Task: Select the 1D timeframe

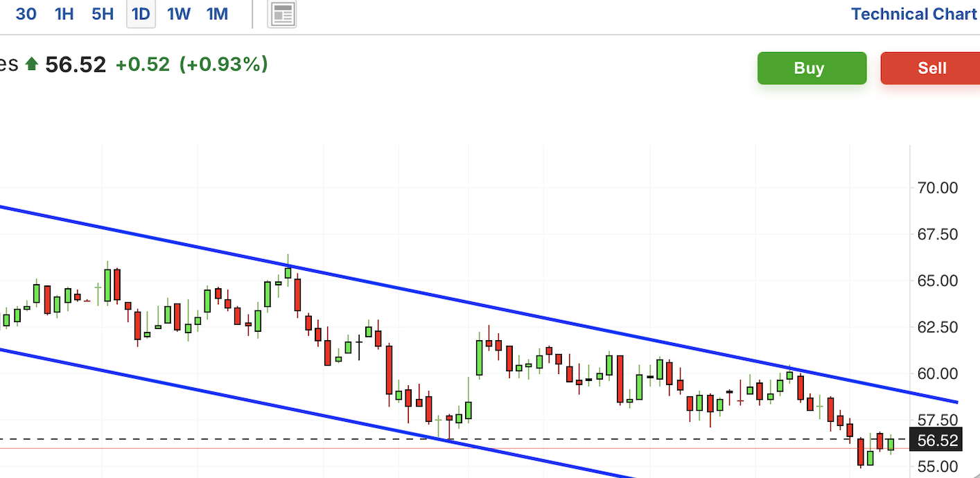Action: pyautogui.click(x=141, y=14)
